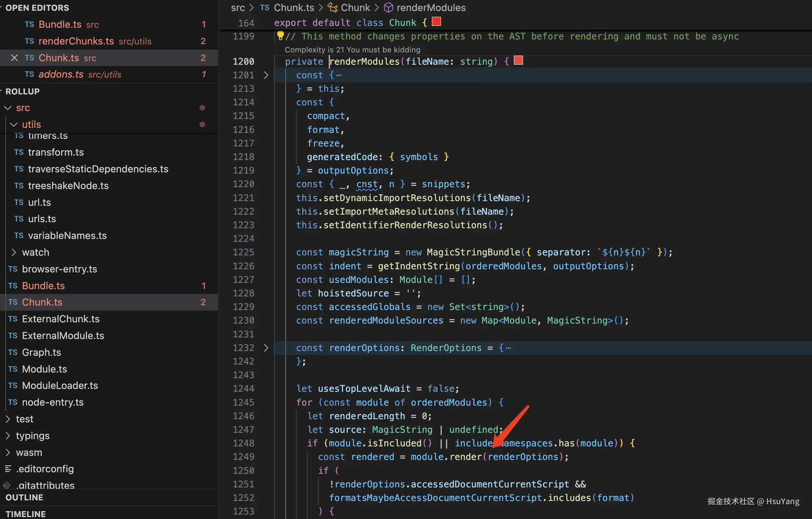The width and height of the screenshot is (812, 519).
Task: Click the renderModules method icon in breadcrumb
Action: [388, 8]
